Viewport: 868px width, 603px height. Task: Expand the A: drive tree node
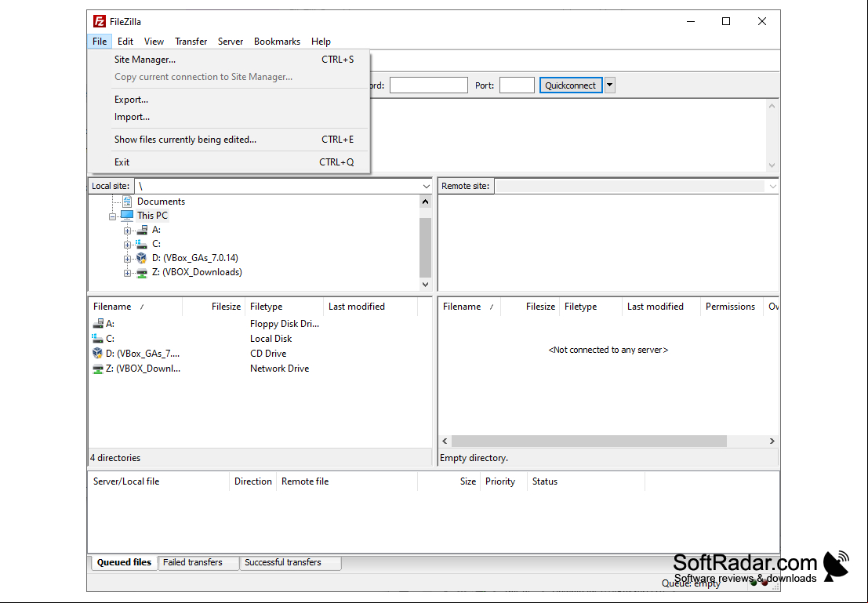click(127, 231)
